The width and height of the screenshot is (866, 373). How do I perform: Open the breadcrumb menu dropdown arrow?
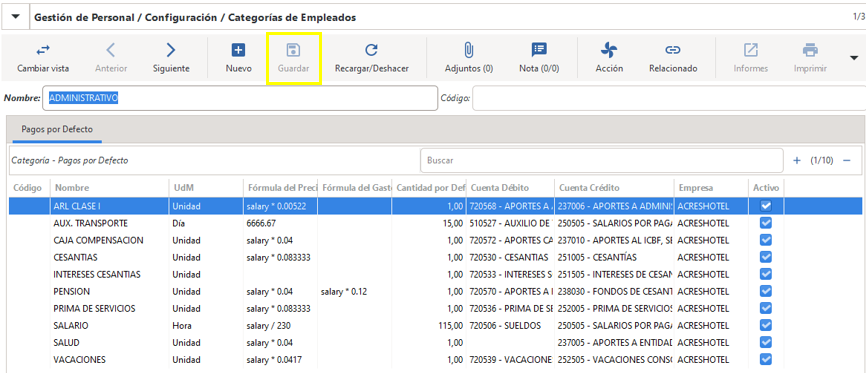tap(15, 17)
